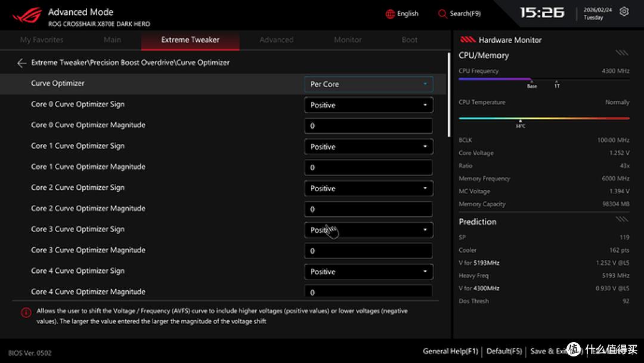
Task: Click the back arrow in the breadcrumb
Action: [21, 63]
